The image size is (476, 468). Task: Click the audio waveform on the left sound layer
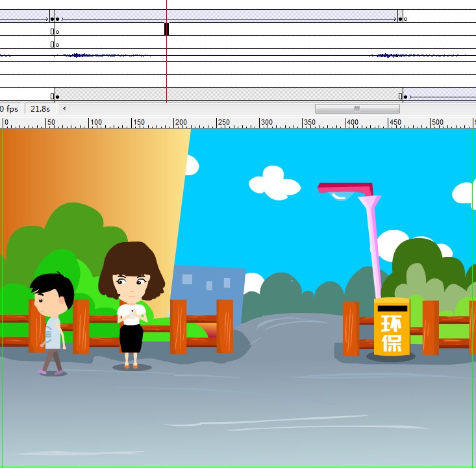104,56
